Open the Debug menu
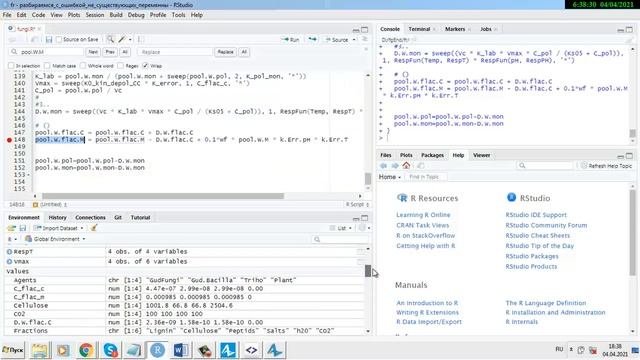The image size is (640, 360). tap(136, 15)
